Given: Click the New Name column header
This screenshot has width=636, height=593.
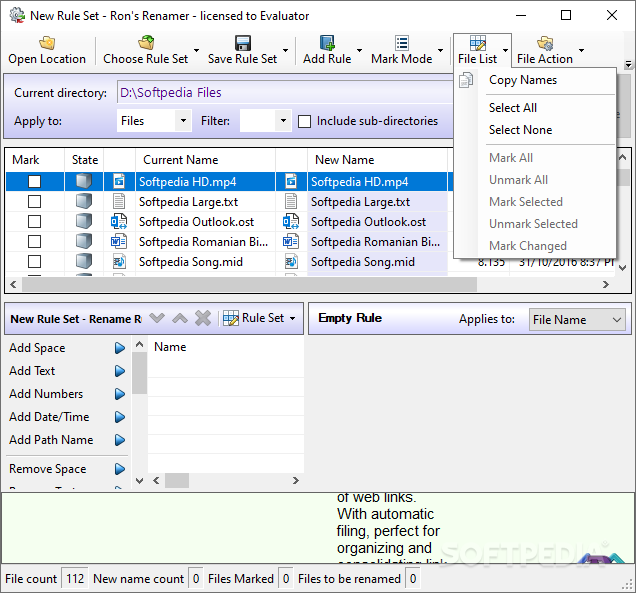Looking at the screenshot, I should pyautogui.click(x=377, y=160).
